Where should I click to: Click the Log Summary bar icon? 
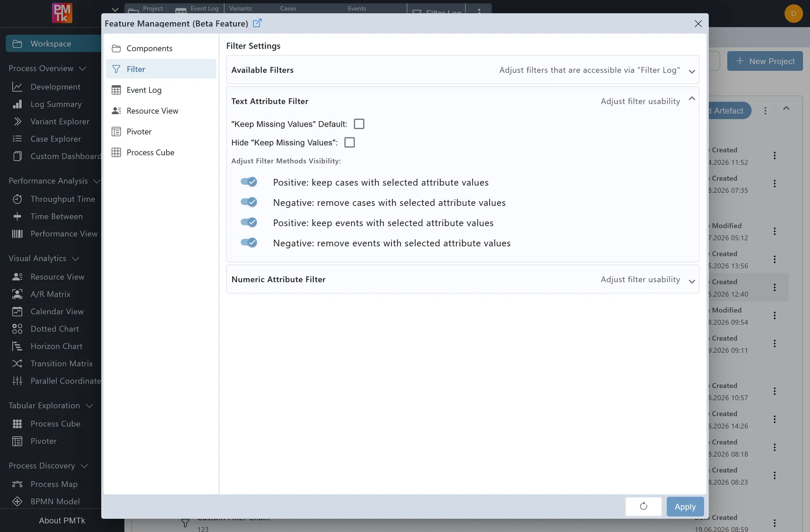coord(17,104)
